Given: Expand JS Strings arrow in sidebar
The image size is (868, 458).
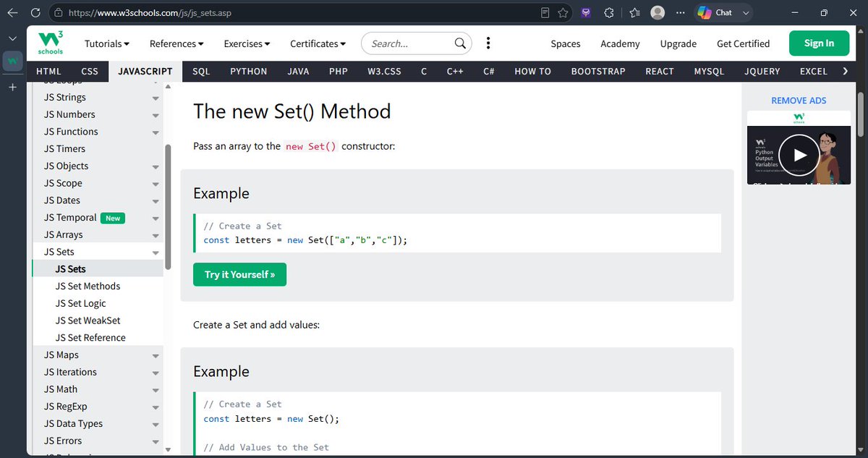Looking at the screenshot, I should (156, 98).
